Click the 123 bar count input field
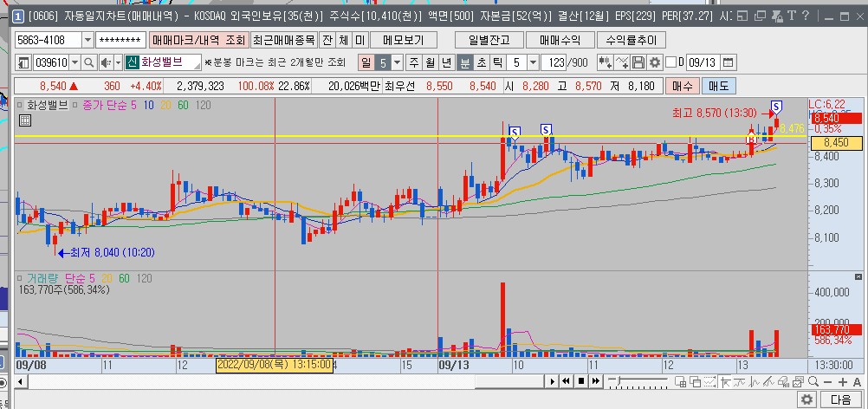 553,62
